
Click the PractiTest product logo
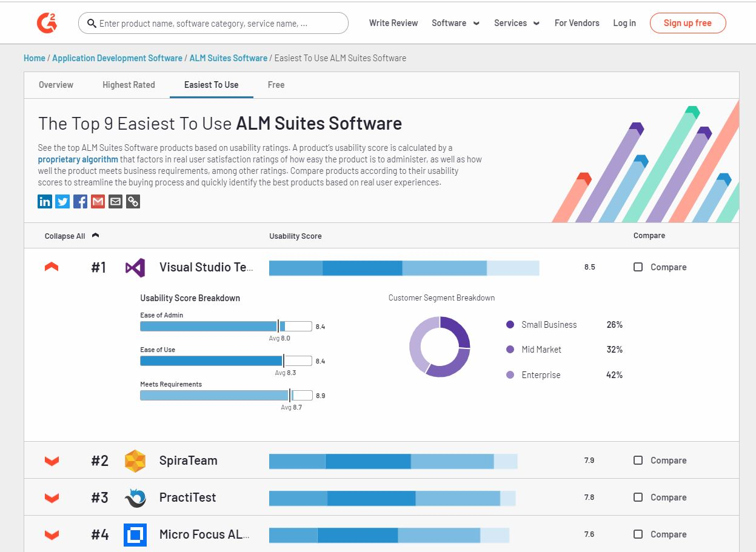click(x=135, y=497)
